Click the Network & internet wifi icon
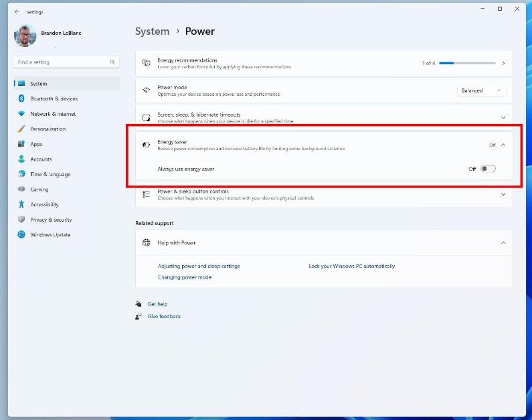 (21, 114)
